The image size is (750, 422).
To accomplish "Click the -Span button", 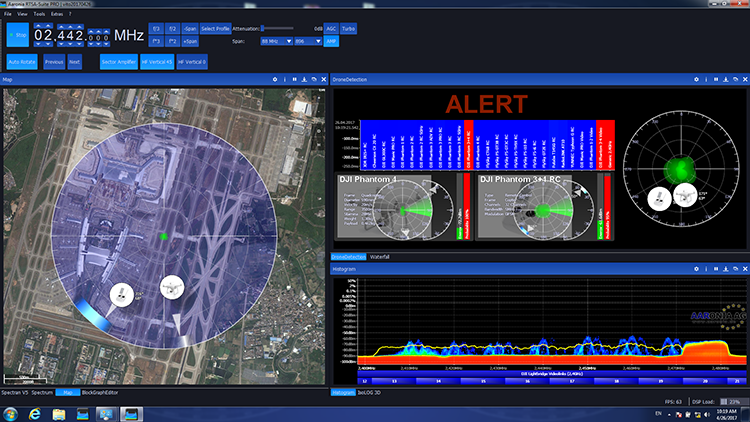I will click(x=190, y=29).
